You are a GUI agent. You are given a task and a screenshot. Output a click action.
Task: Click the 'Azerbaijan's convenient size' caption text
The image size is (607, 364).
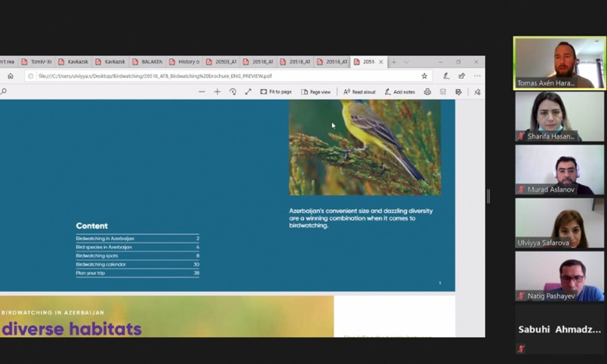pos(361,218)
